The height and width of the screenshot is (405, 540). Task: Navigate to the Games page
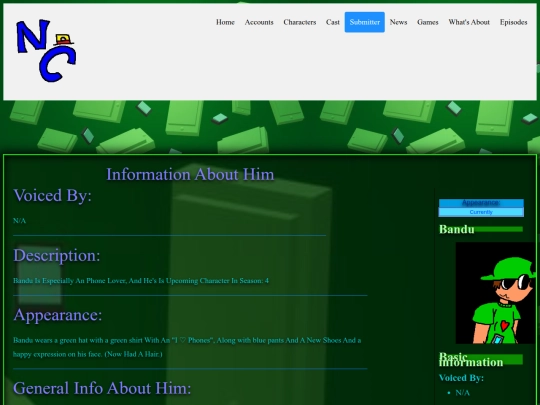(428, 22)
